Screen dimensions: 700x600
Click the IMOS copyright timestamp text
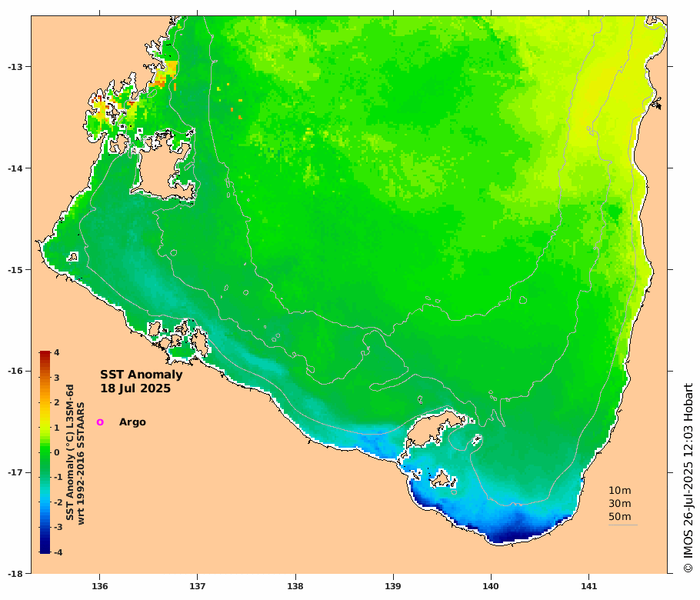688,478
